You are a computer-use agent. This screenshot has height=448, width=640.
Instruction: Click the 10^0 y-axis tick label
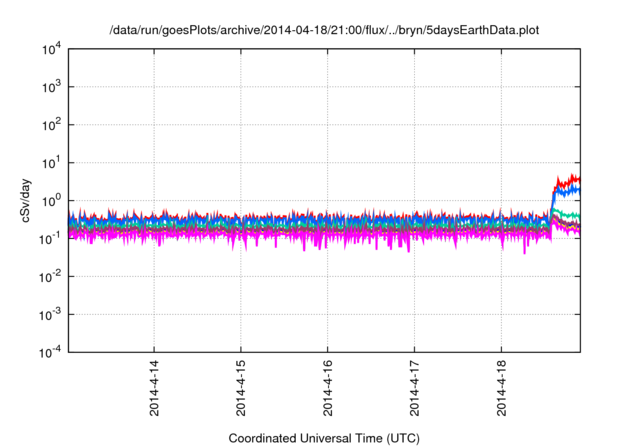point(52,201)
